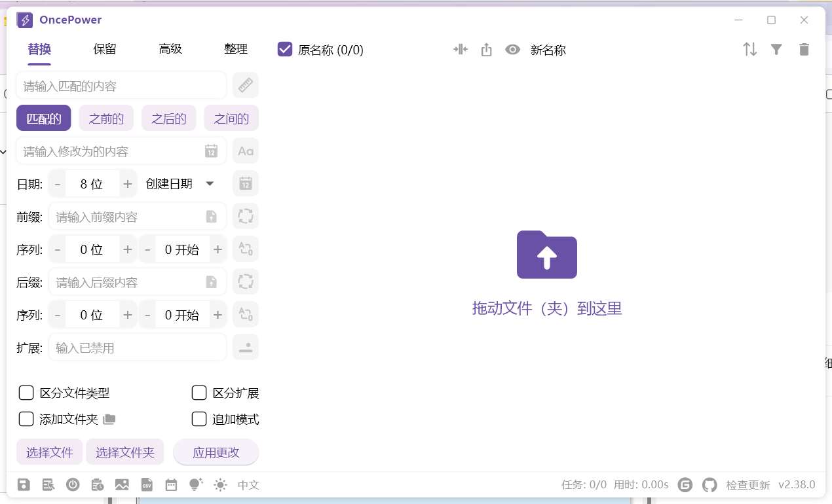Click the export share icon near 新名称
Viewport: 832px width, 504px height.
pyautogui.click(x=486, y=50)
